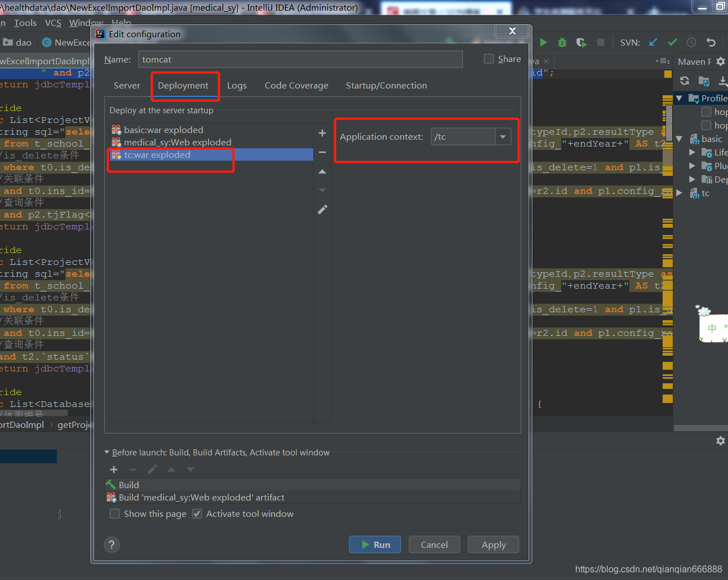This screenshot has width=728, height=580.
Task: Enable the Share checkbox
Action: (489, 59)
